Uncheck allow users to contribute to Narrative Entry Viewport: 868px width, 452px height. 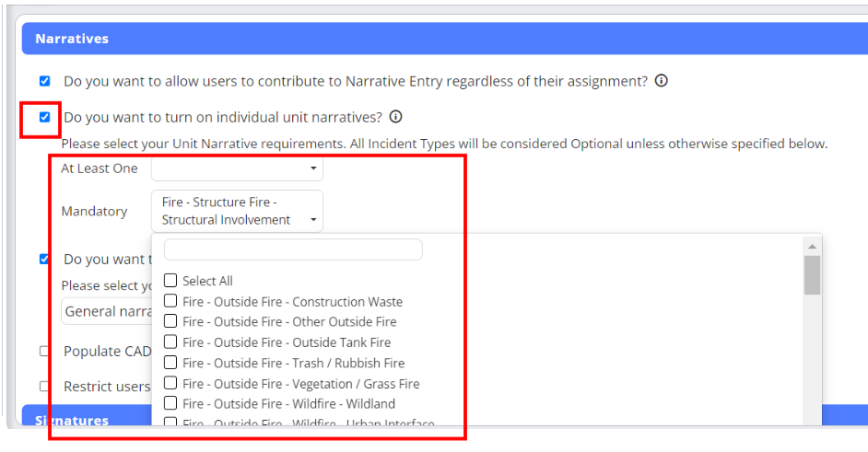coord(45,81)
